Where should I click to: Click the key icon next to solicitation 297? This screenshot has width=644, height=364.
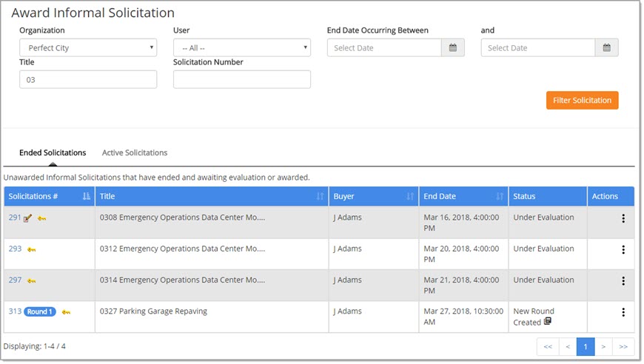tap(32, 281)
